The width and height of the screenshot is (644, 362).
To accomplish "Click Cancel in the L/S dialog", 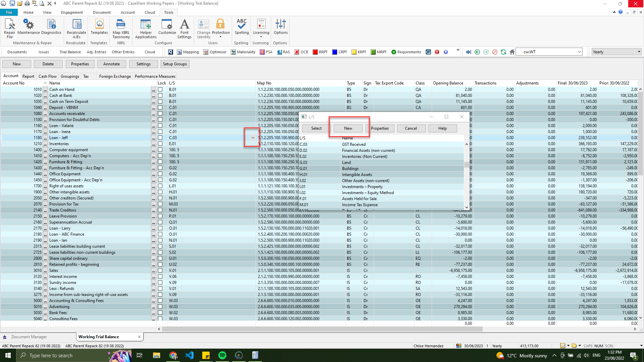I will (411, 128).
